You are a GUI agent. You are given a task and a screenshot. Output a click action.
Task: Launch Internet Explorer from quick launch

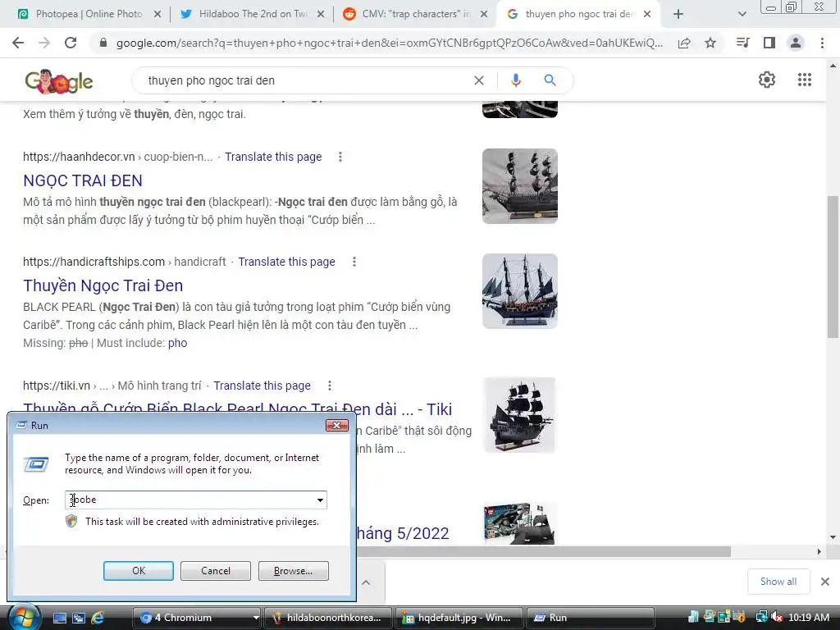pos(98,618)
